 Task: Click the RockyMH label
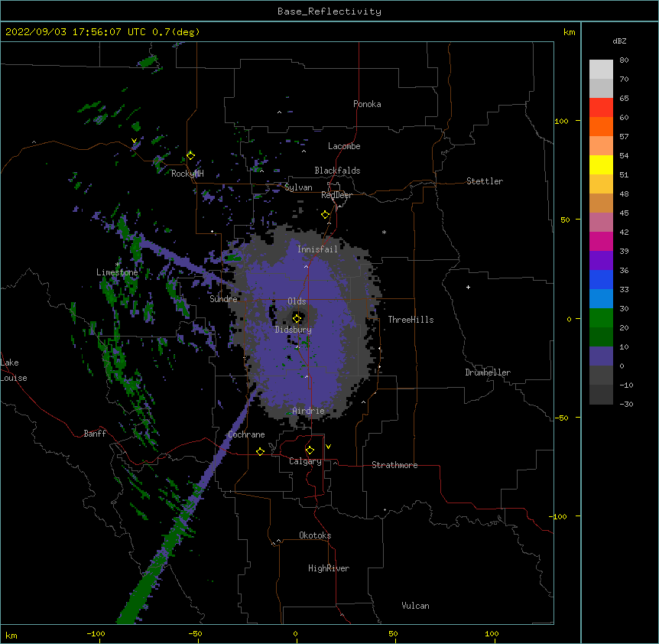187,174
